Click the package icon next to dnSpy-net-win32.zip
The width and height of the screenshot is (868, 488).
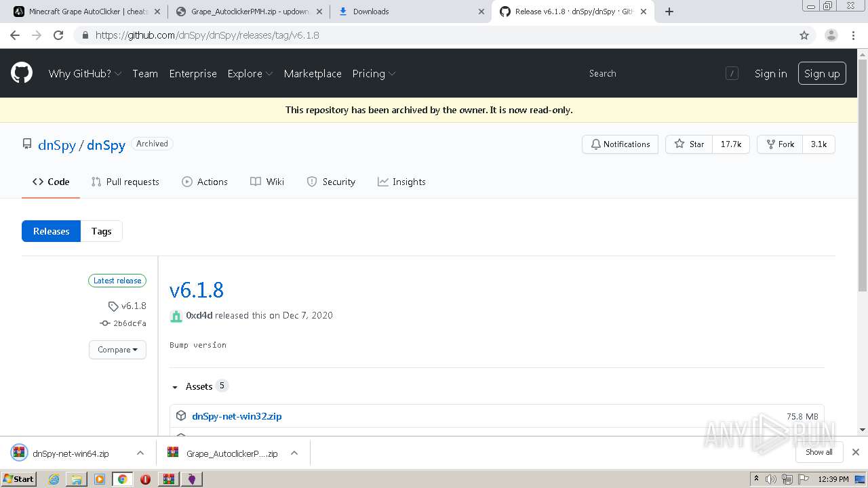pyautogui.click(x=181, y=416)
